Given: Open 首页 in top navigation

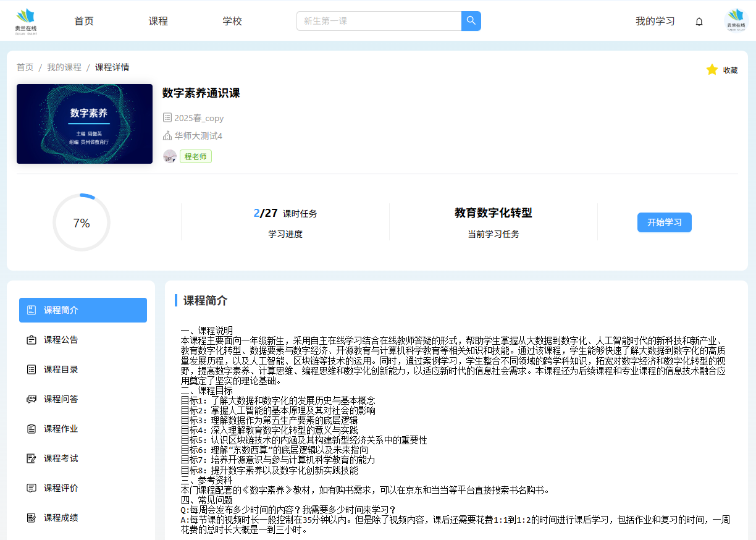Looking at the screenshot, I should pos(84,21).
